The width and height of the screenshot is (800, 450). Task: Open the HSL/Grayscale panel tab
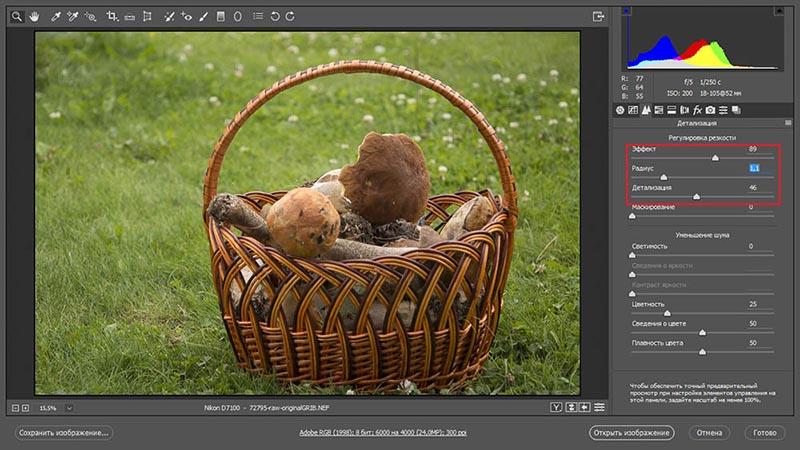click(659, 110)
